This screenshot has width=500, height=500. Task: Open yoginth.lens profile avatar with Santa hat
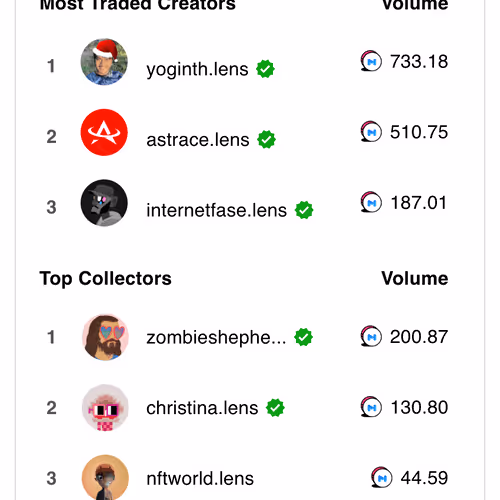104,62
